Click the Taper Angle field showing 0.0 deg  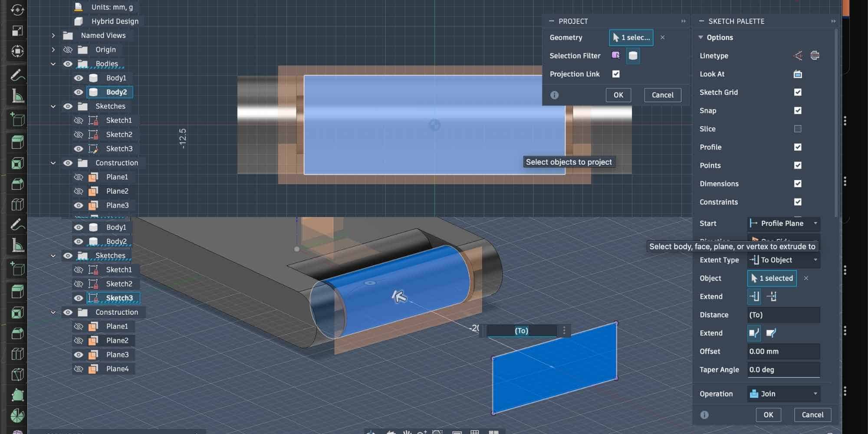(x=783, y=370)
